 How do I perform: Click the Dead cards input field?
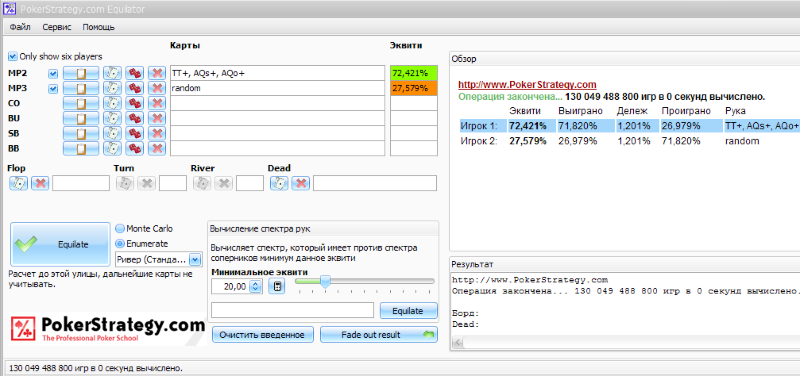(375, 183)
